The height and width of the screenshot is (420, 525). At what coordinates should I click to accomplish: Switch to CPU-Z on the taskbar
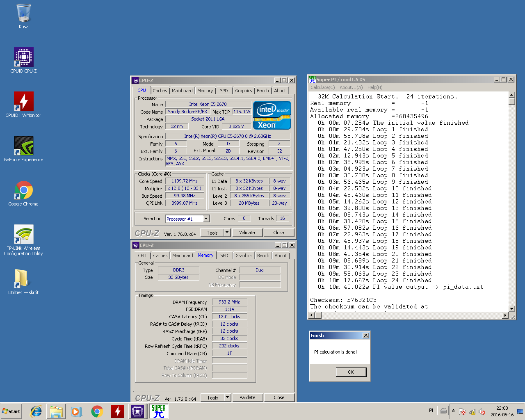pyautogui.click(x=137, y=411)
